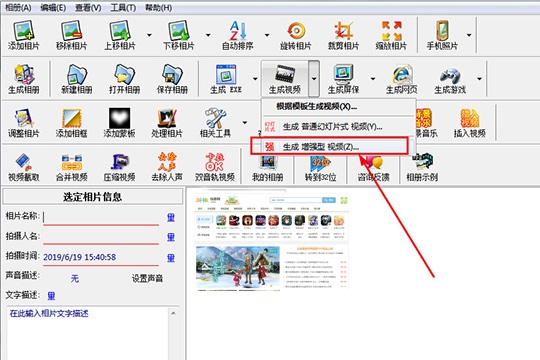Viewport: 540px width, 360px height.
Task: Open the 帮助(H) menu
Action: point(158,8)
